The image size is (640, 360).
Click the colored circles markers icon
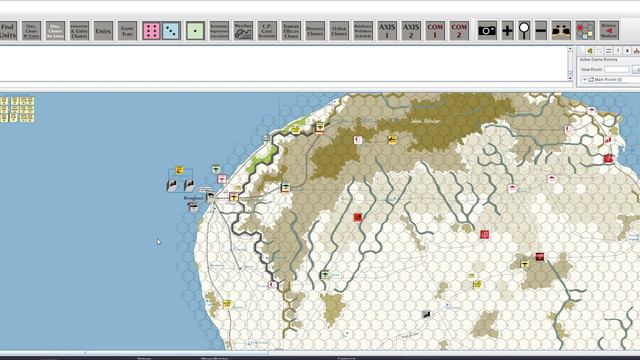(x=585, y=31)
